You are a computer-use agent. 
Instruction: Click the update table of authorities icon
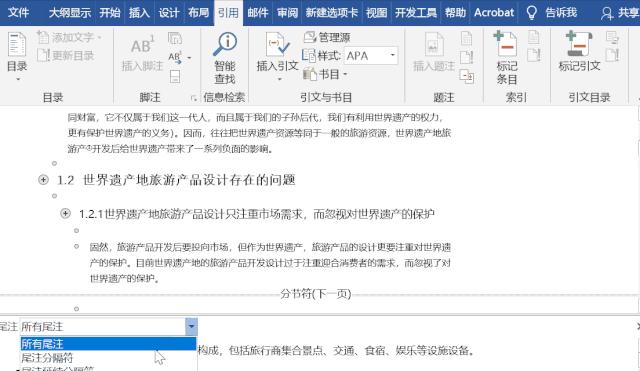(x=612, y=55)
